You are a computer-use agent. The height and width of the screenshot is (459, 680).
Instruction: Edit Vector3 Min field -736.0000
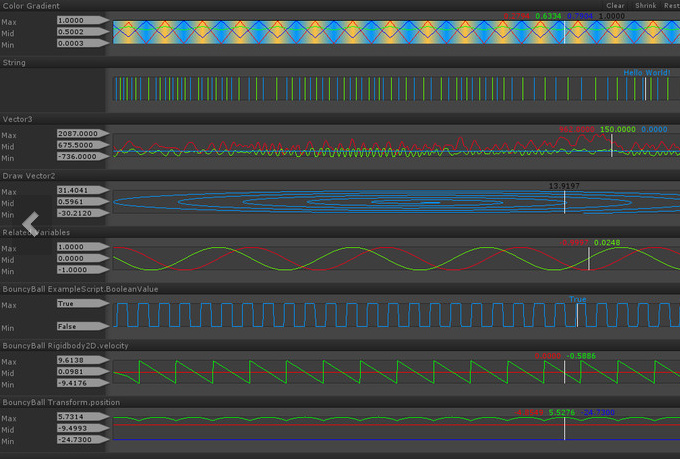(x=82, y=156)
